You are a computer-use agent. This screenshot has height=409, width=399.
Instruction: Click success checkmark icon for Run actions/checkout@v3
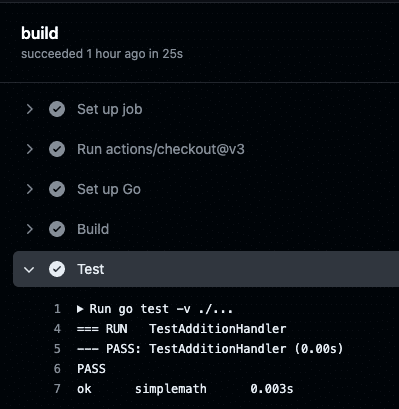coord(57,149)
